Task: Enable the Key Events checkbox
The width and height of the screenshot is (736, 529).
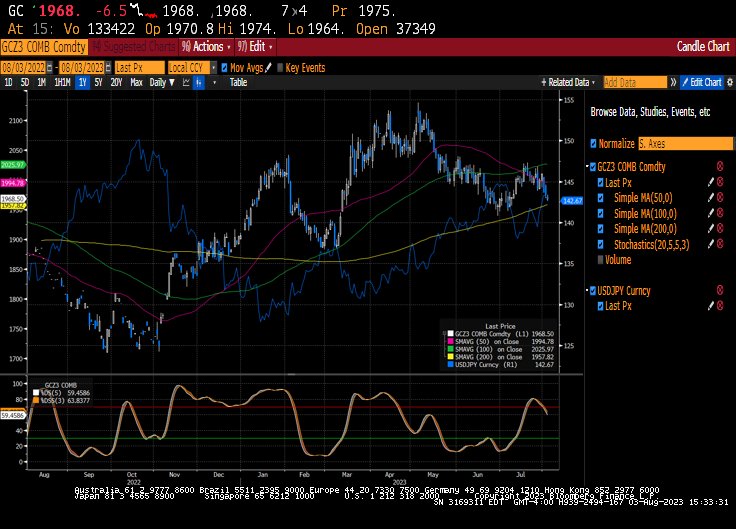Action: (280, 68)
